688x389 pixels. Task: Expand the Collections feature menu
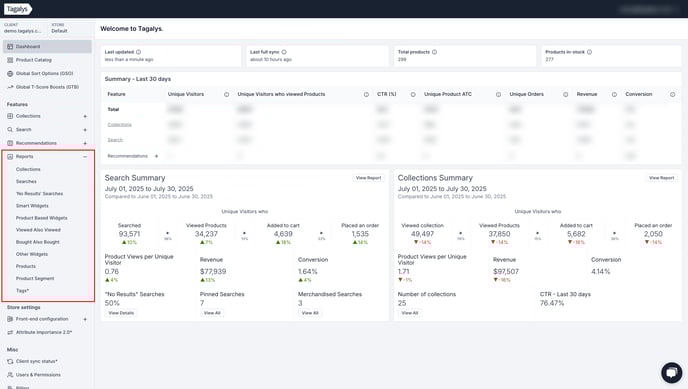(x=85, y=116)
